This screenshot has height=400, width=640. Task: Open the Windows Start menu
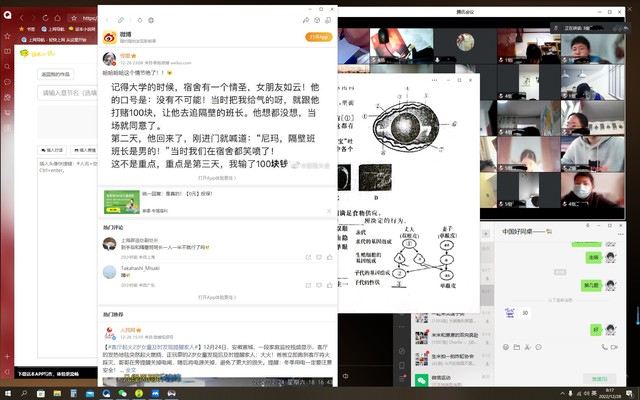(9, 394)
